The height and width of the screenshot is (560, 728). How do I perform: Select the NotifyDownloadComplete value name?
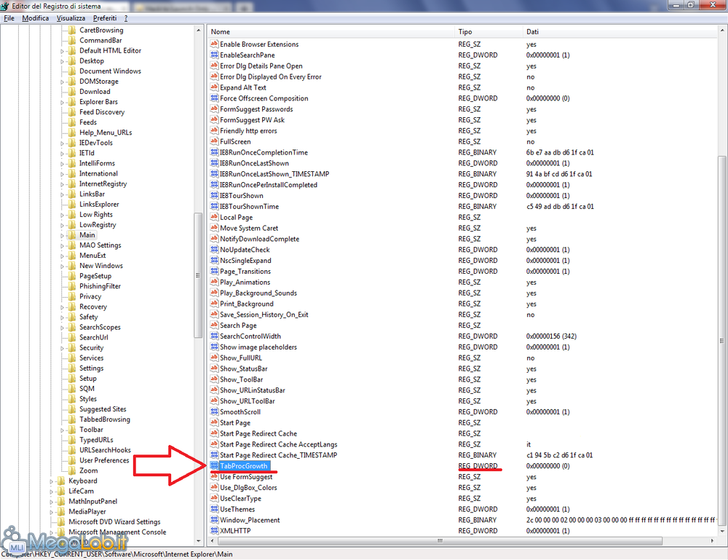(260, 239)
